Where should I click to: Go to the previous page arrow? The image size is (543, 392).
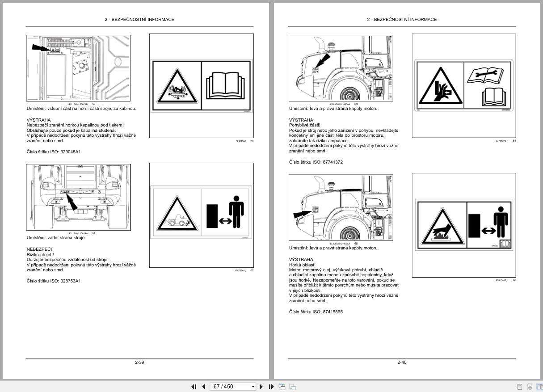203,387
